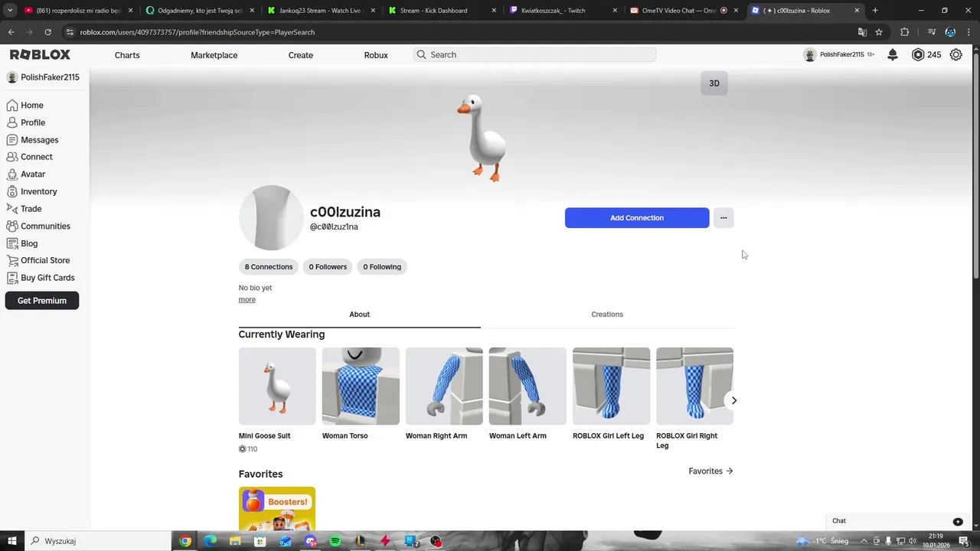Open the Chrome profile avatar

point(950,32)
